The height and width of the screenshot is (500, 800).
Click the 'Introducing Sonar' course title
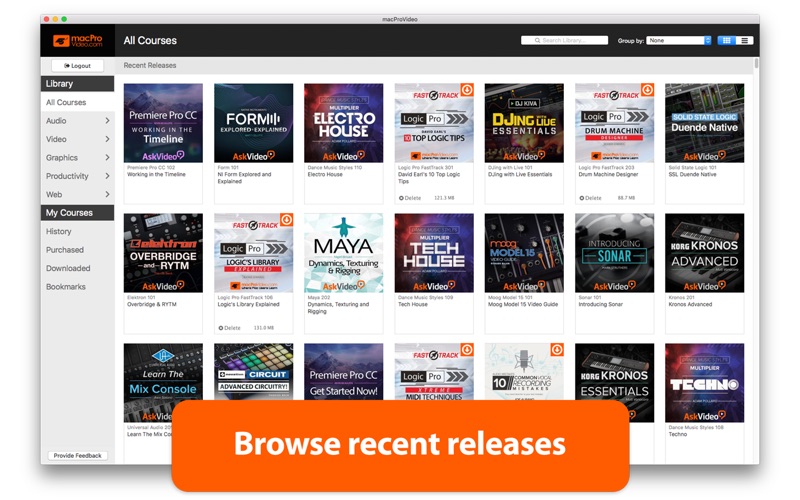[x=601, y=304]
